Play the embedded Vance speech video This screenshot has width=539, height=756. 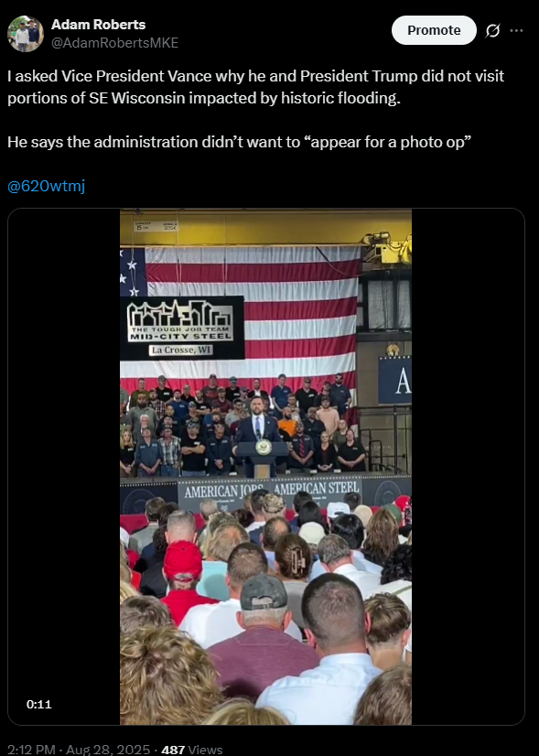click(265, 466)
